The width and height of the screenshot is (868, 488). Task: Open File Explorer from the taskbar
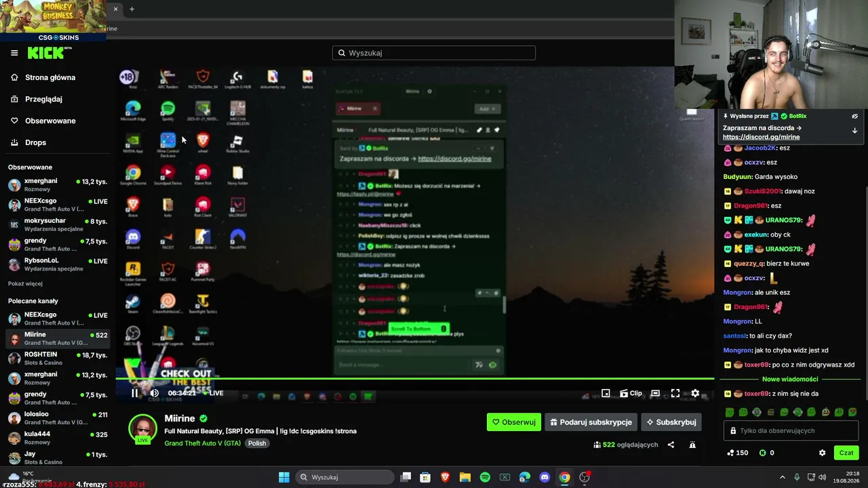click(465, 477)
